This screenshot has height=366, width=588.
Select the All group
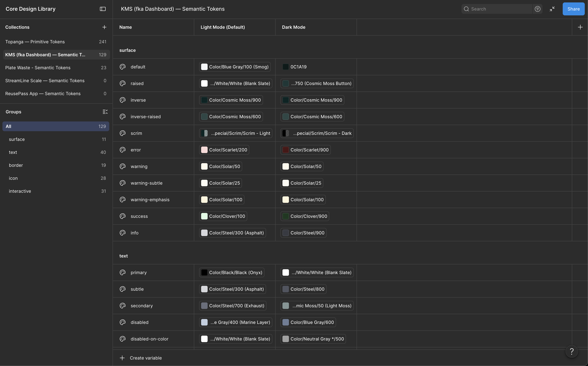56,126
